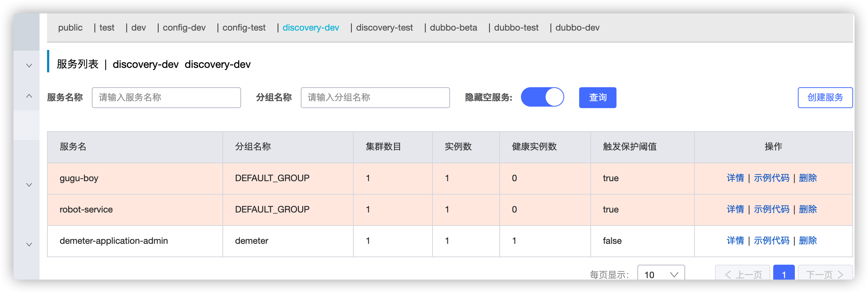Open 详情 for demeter-application-admin
This screenshot has width=868, height=293.
coord(735,241)
